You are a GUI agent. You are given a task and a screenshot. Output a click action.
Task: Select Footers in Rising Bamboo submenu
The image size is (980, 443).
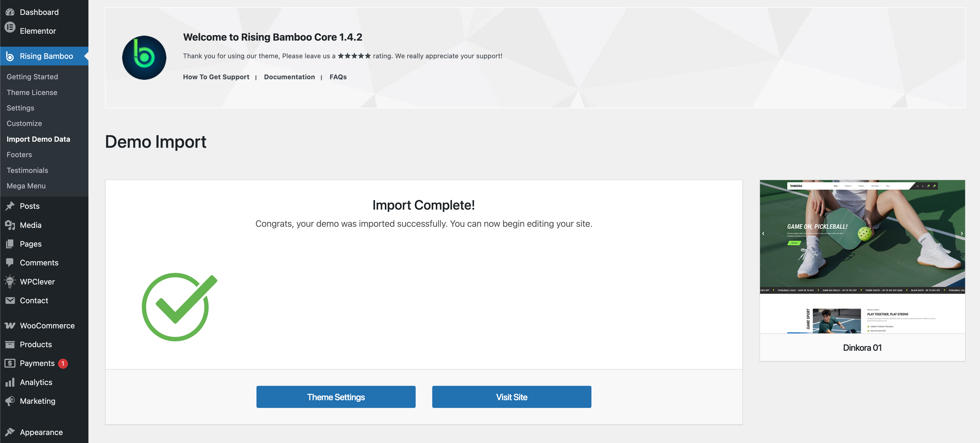tap(19, 155)
